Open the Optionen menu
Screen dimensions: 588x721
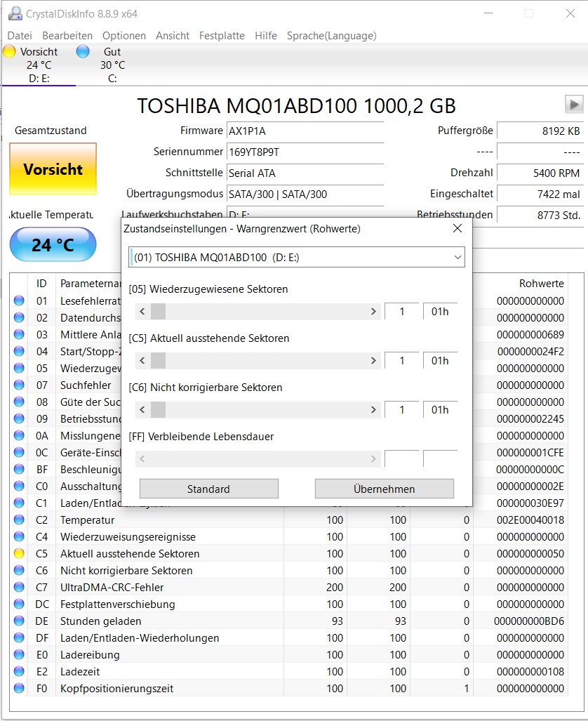point(124,36)
